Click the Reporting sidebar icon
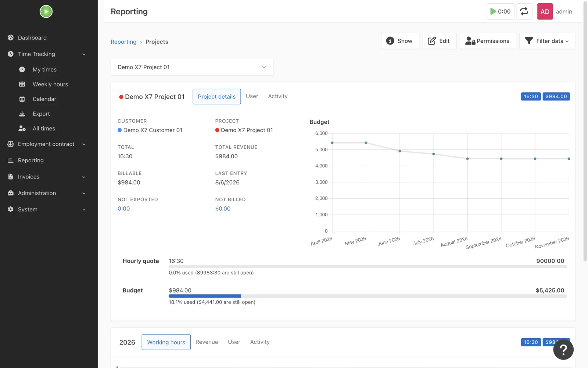588x368 pixels. coord(11,160)
